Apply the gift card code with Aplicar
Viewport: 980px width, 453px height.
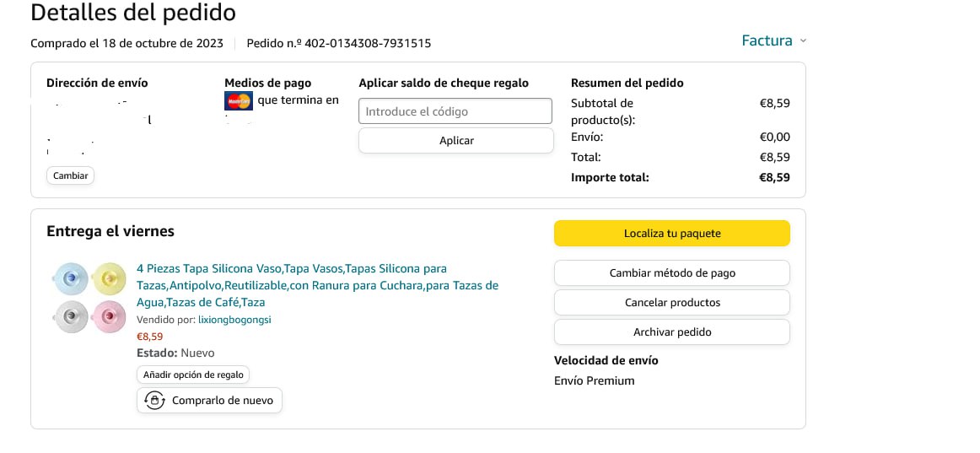click(455, 141)
